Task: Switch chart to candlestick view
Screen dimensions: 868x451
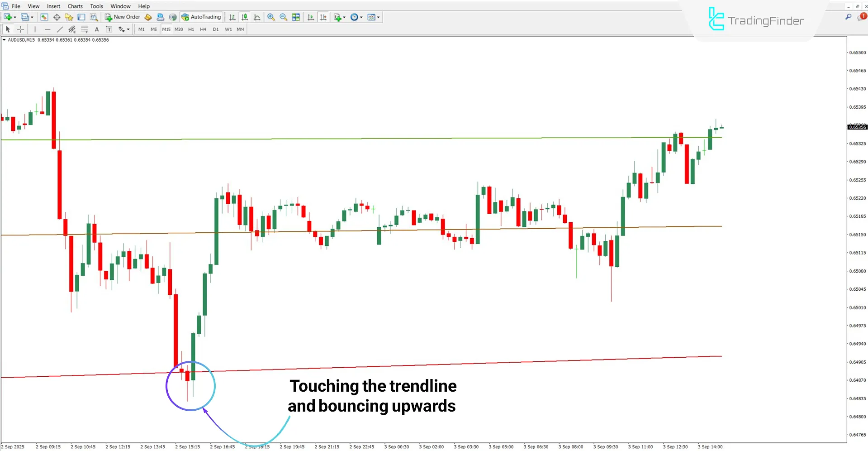Action: pyautogui.click(x=244, y=17)
